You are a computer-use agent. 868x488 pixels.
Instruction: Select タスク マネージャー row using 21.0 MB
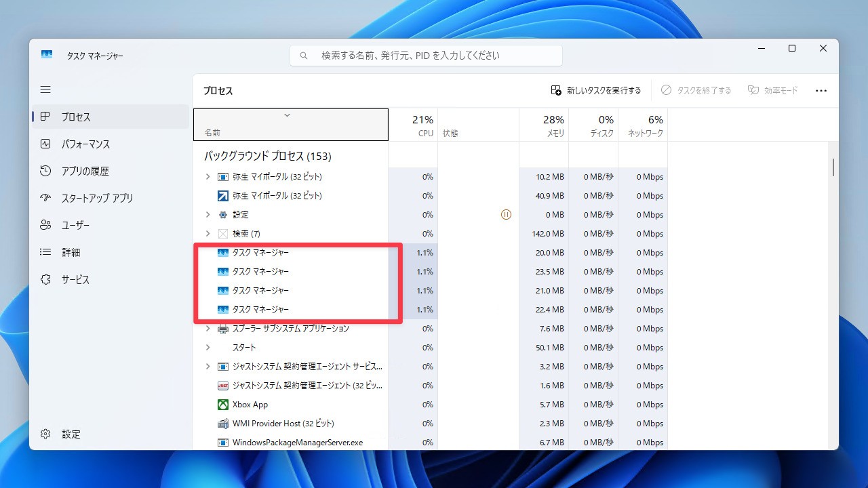[431, 291]
